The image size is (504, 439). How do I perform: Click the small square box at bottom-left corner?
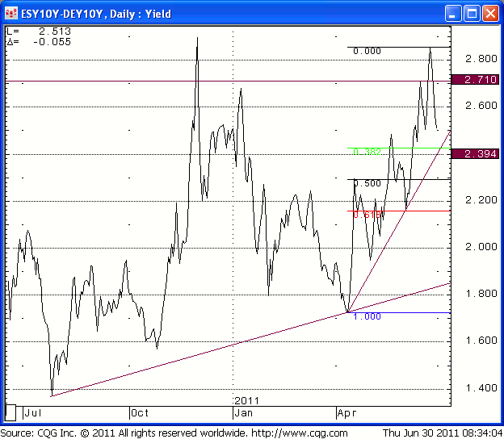[10, 412]
